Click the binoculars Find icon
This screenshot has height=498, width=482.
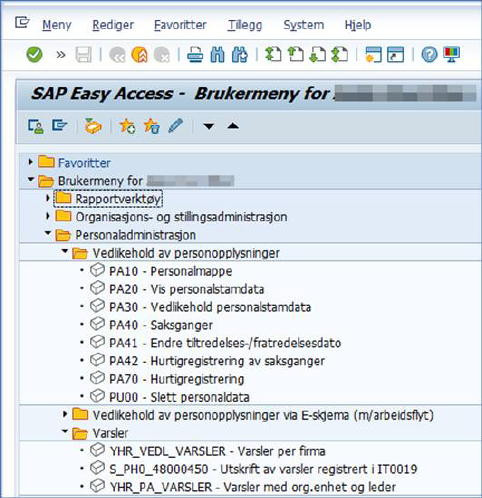coord(218,54)
